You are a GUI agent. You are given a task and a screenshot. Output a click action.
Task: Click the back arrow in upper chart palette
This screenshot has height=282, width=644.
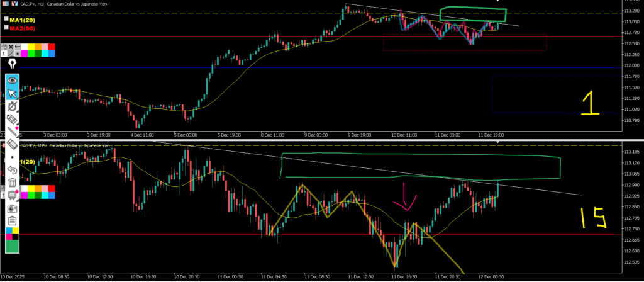(18, 47)
